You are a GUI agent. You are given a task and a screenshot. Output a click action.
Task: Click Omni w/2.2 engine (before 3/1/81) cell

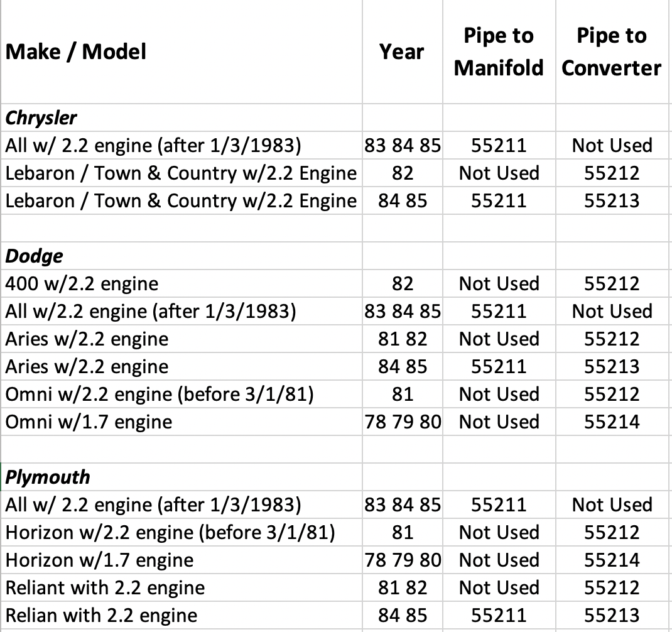(160, 395)
